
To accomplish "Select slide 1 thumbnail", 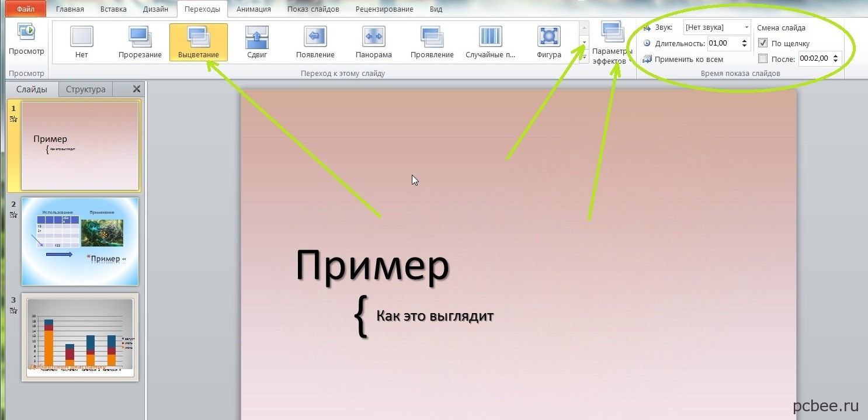I will pyautogui.click(x=80, y=146).
